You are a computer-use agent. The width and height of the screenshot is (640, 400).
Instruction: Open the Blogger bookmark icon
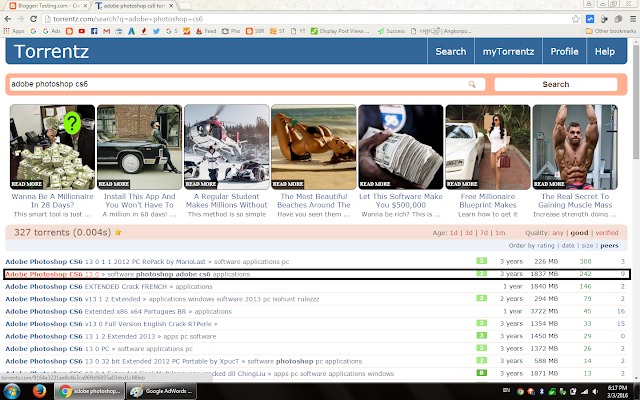click(69, 31)
